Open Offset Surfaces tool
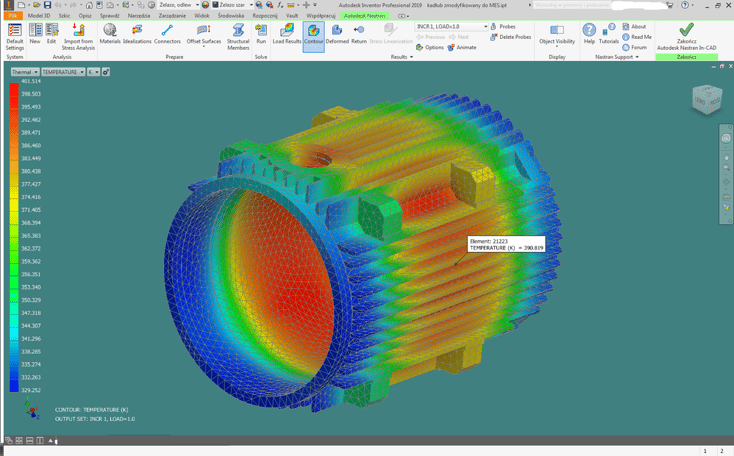Image resolution: width=734 pixels, height=456 pixels. 204,35
